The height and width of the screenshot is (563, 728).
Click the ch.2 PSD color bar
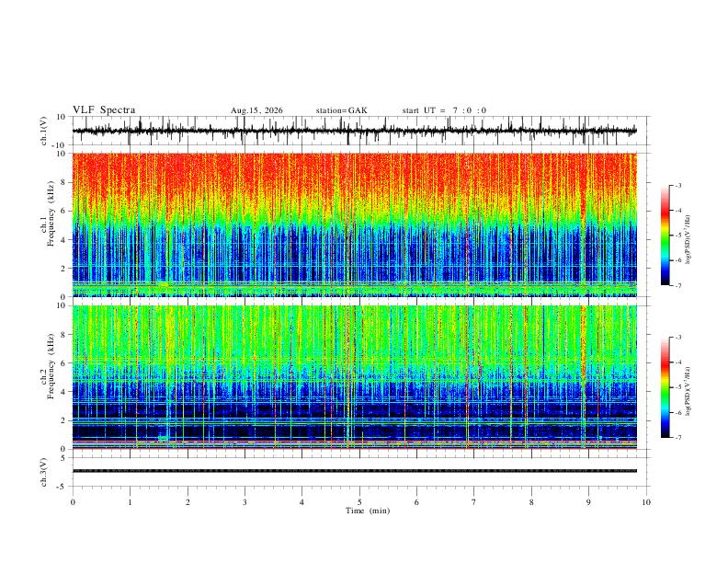coord(665,387)
